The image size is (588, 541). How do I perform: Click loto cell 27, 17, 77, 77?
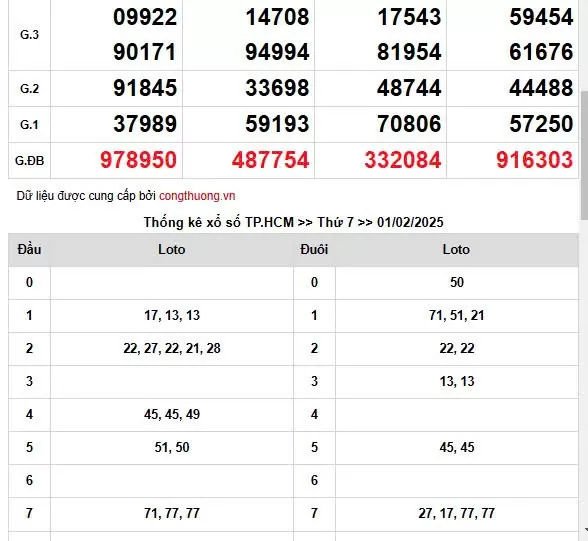[x=457, y=513]
